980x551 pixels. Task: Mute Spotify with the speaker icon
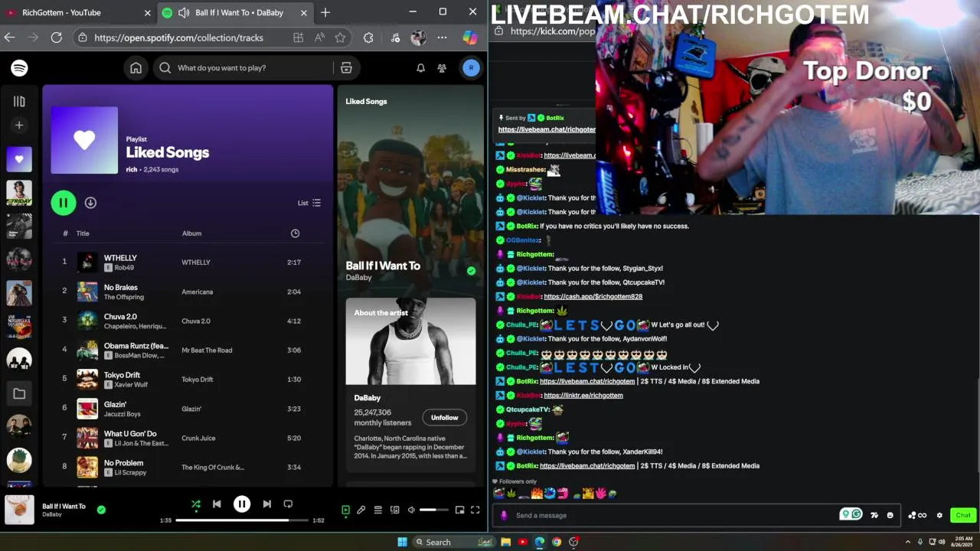tap(411, 510)
